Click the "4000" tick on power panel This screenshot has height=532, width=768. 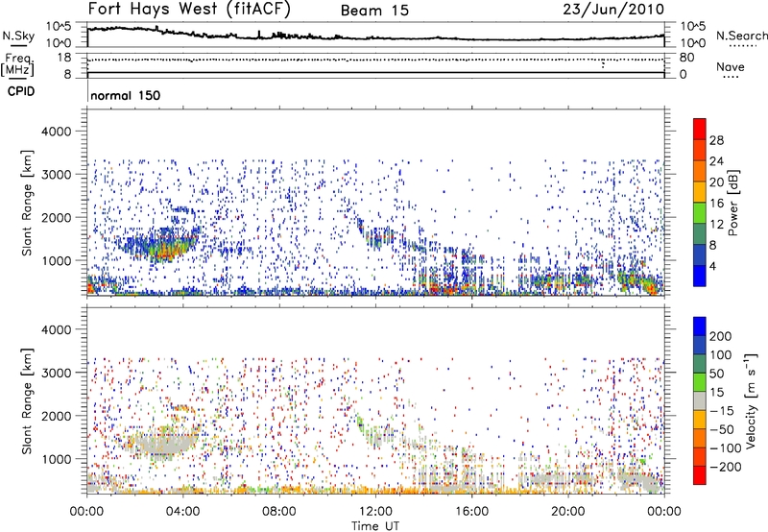click(x=57, y=132)
